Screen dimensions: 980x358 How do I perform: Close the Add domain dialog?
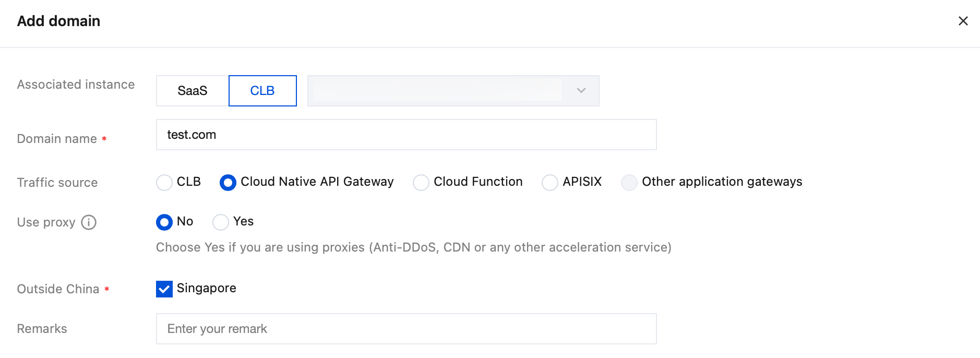(963, 21)
